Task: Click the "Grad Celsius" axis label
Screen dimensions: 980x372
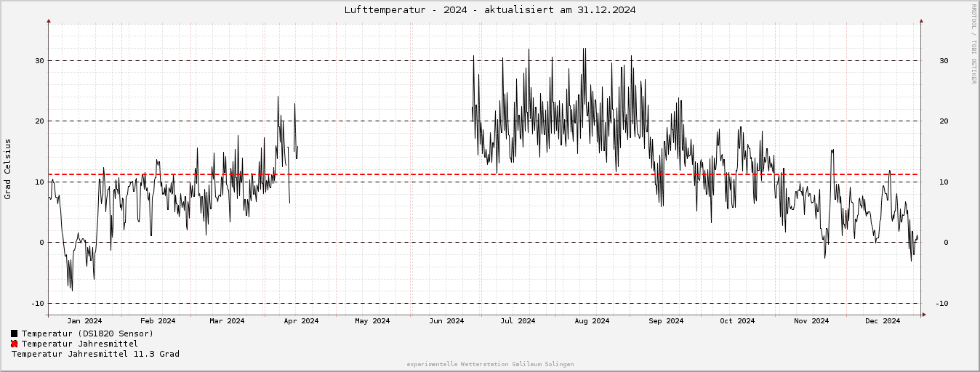Action: click(8, 169)
